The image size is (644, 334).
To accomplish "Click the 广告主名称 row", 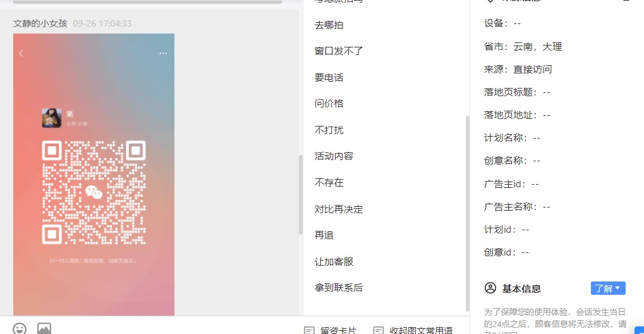I will click(x=517, y=206).
